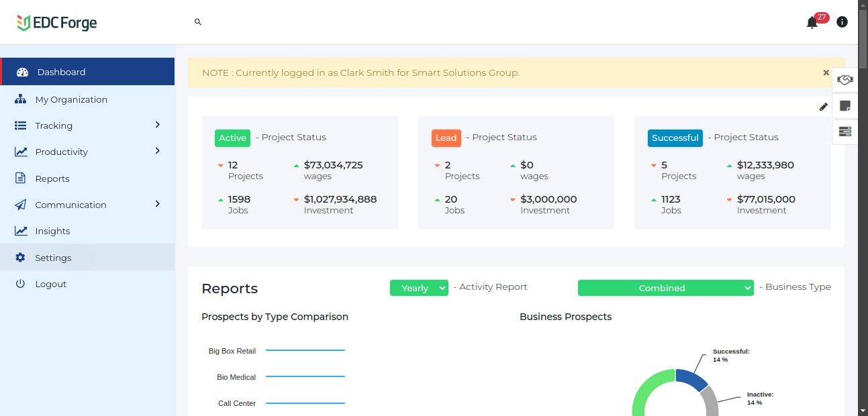This screenshot has height=416, width=868.
Task: Click the $73,034,725 wages value
Action: pyautogui.click(x=334, y=165)
